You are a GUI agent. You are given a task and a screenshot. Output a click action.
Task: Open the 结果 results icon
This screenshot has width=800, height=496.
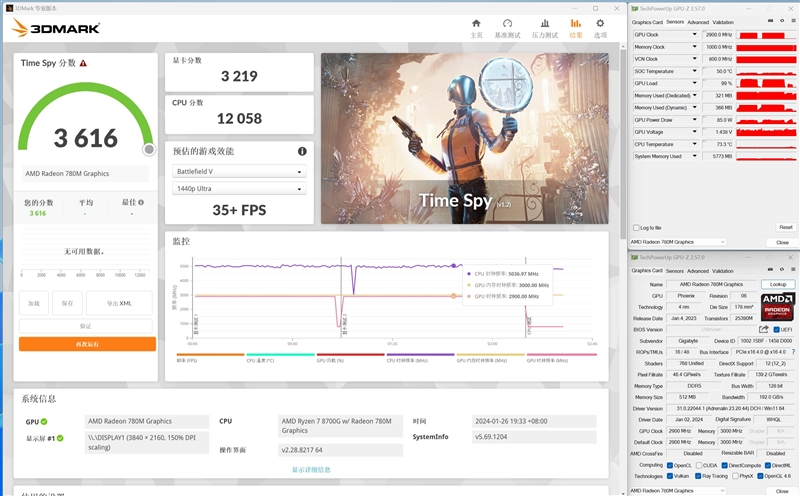click(x=576, y=23)
